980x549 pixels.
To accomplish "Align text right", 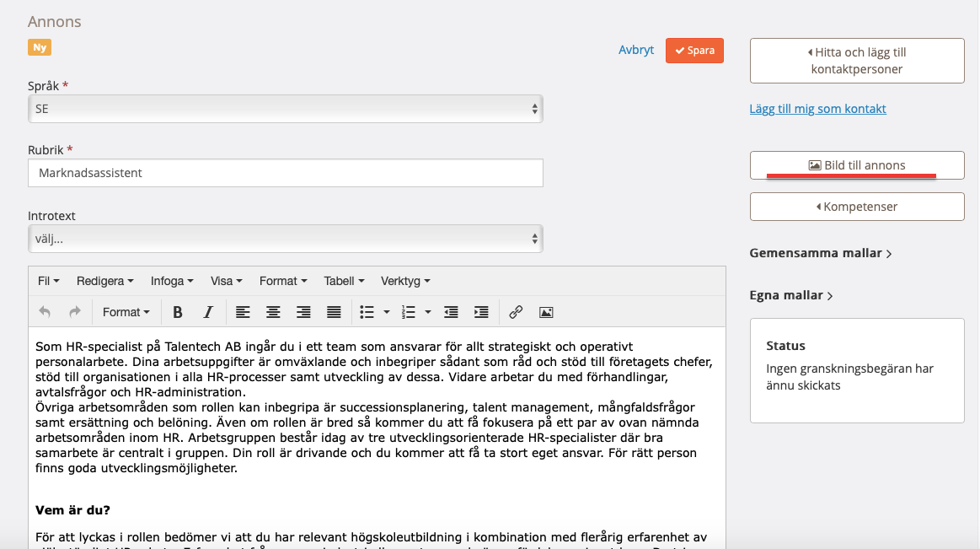I will (303, 312).
